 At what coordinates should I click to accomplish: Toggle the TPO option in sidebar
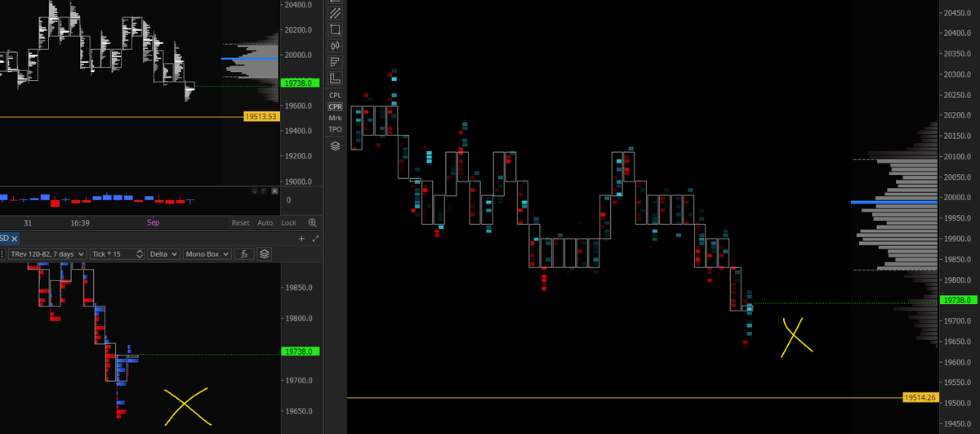pos(335,129)
